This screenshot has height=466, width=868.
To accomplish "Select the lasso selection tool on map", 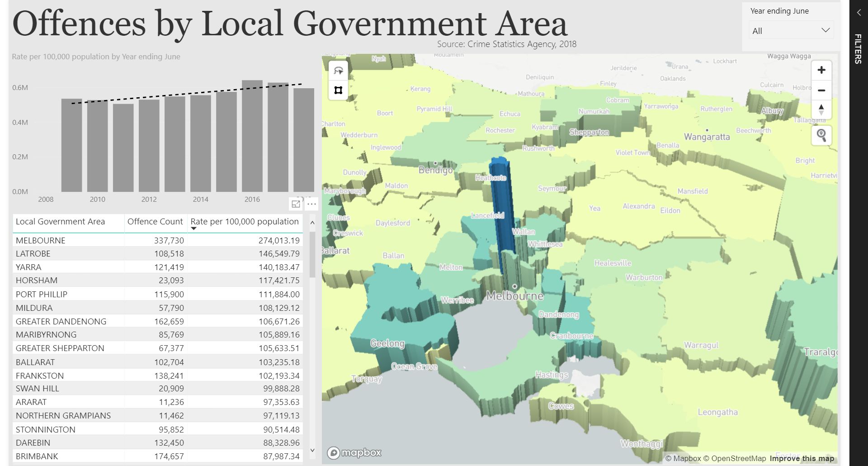I will [x=338, y=71].
